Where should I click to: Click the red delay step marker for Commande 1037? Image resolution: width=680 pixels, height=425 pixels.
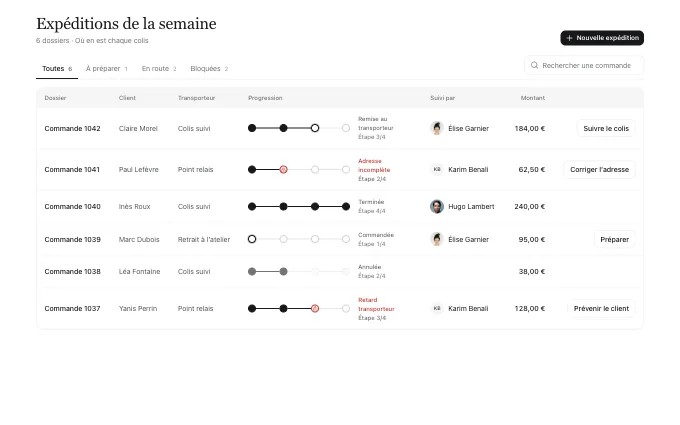tap(315, 308)
